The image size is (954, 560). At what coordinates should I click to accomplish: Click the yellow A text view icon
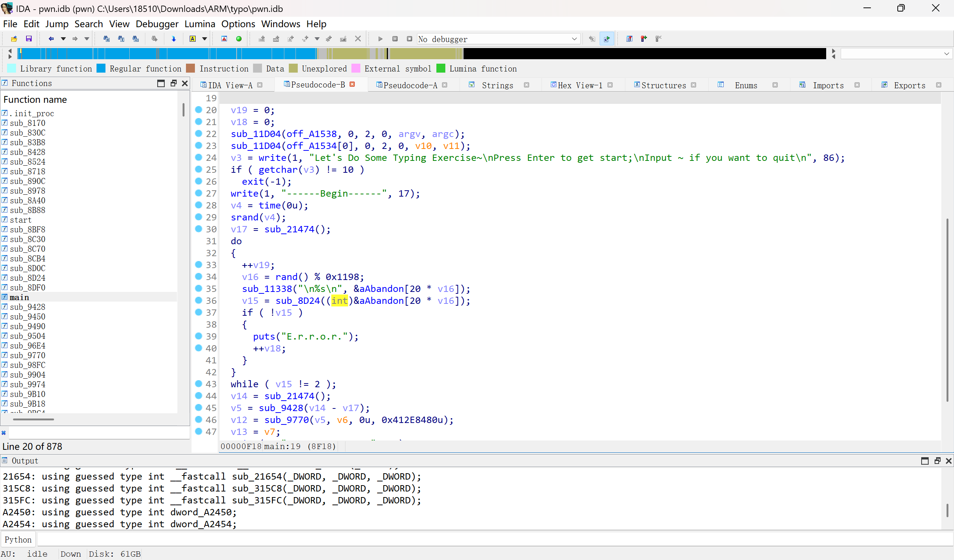point(193,39)
